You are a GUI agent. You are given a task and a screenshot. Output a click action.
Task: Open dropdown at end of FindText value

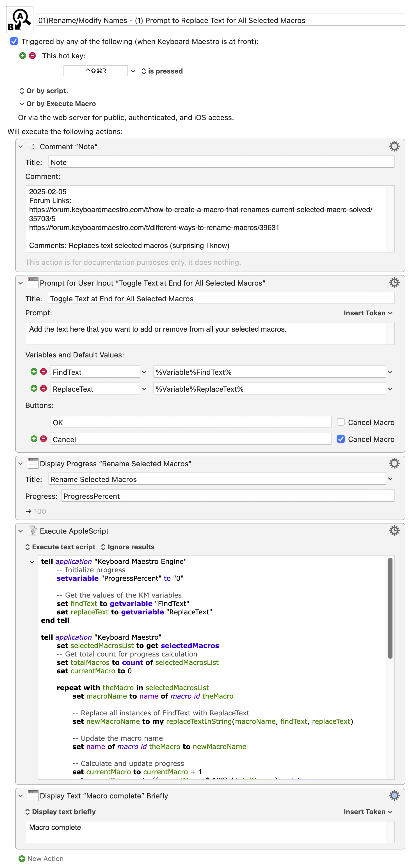tap(390, 372)
